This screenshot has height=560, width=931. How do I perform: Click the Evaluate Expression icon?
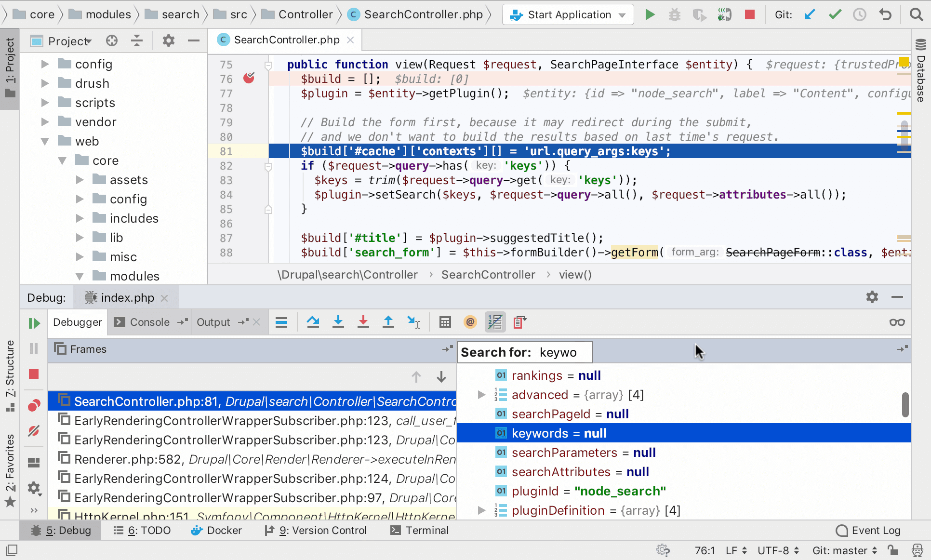(x=445, y=322)
